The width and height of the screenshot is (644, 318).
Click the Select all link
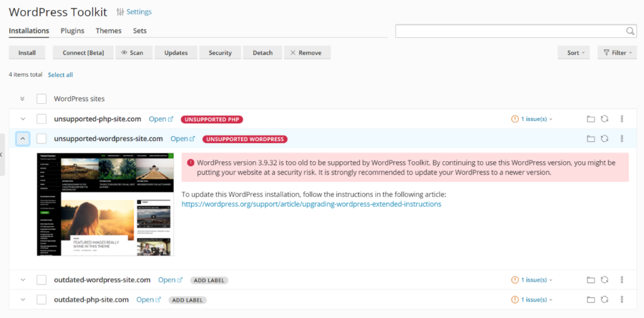60,75
